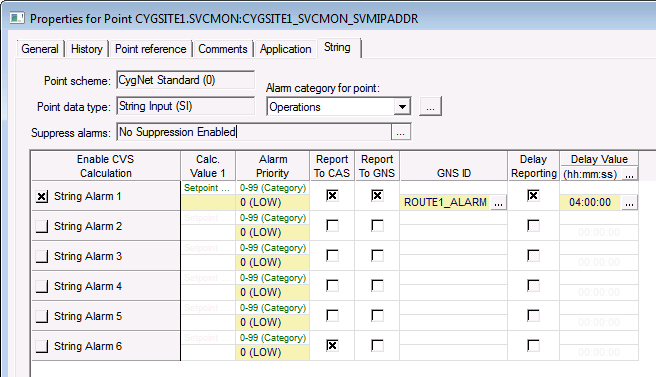Check Delay Reporting for String Alarm 2
The width and height of the screenshot is (656, 377).
click(533, 226)
